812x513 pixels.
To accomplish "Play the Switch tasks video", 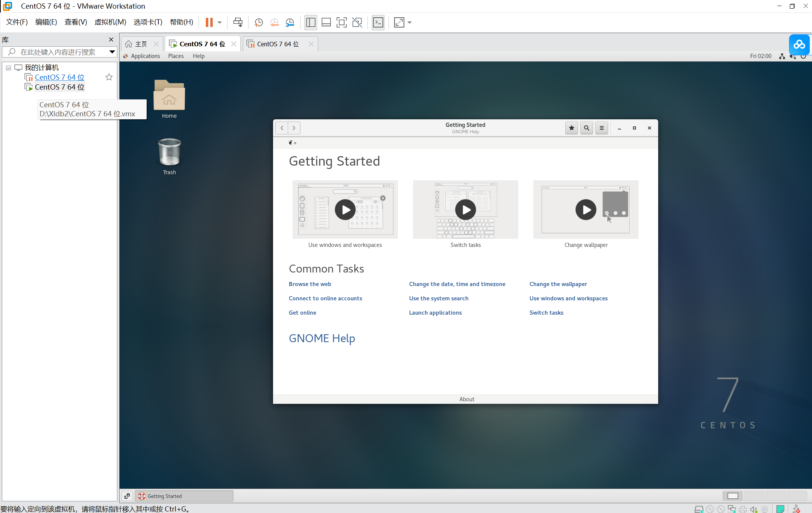I will coord(465,210).
